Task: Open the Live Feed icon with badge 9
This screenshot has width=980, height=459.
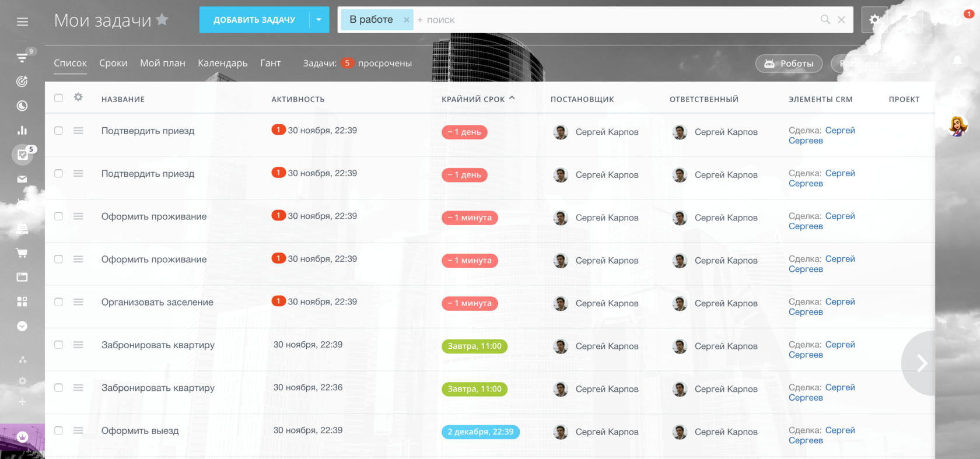Action: click(22, 57)
